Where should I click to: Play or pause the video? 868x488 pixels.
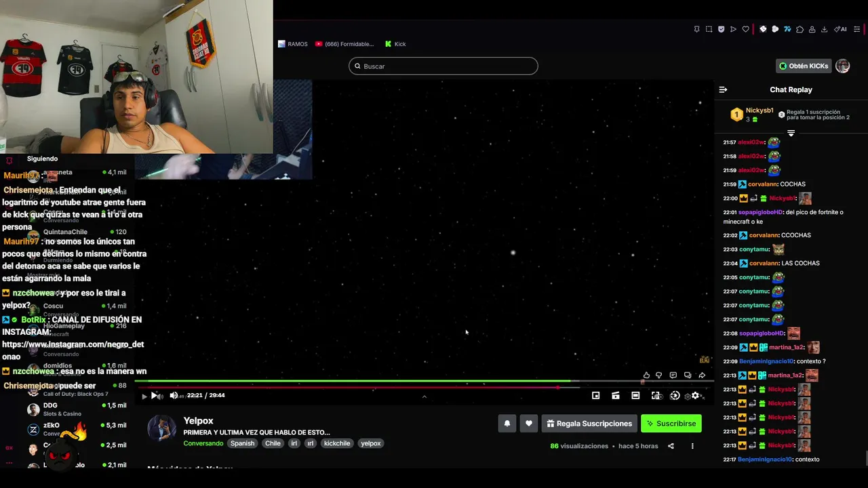coord(154,396)
